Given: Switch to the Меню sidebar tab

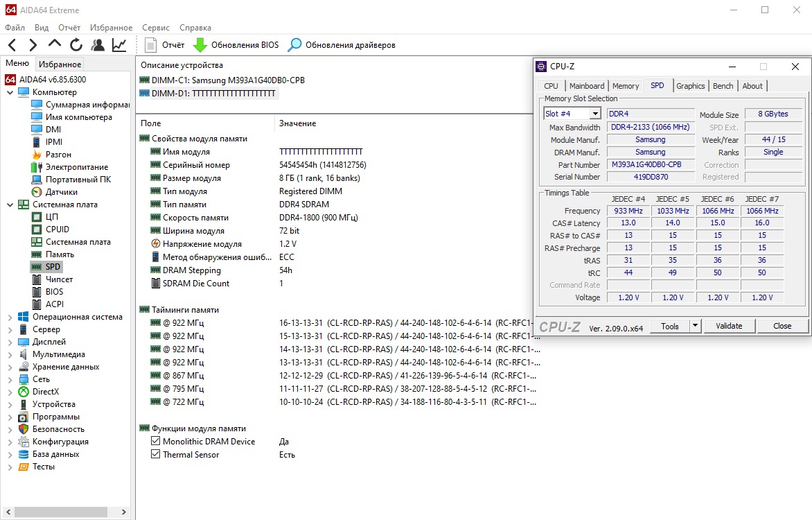Looking at the screenshot, I should coord(17,63).
